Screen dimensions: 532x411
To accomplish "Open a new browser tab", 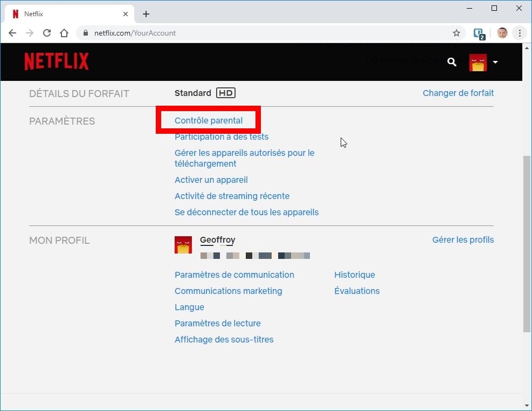I will click(x=146, y=14).
